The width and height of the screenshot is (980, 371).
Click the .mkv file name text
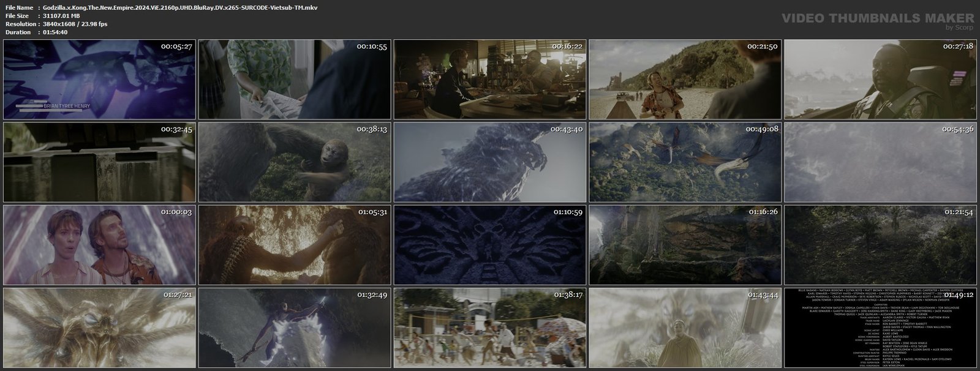click(181, 7)
